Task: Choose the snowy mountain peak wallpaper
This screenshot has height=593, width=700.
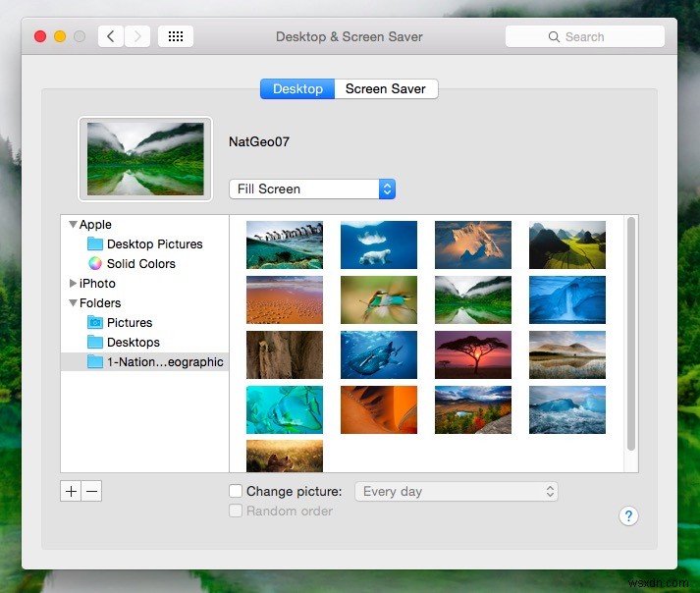Action: (x=473, y=244)
